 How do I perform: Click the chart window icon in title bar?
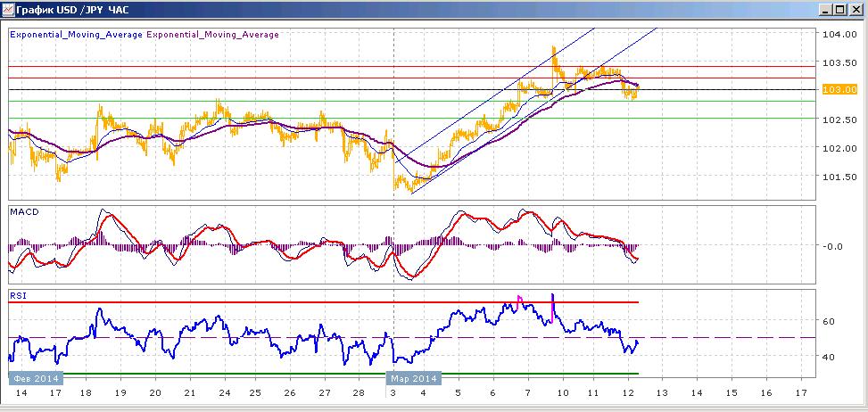8,10
